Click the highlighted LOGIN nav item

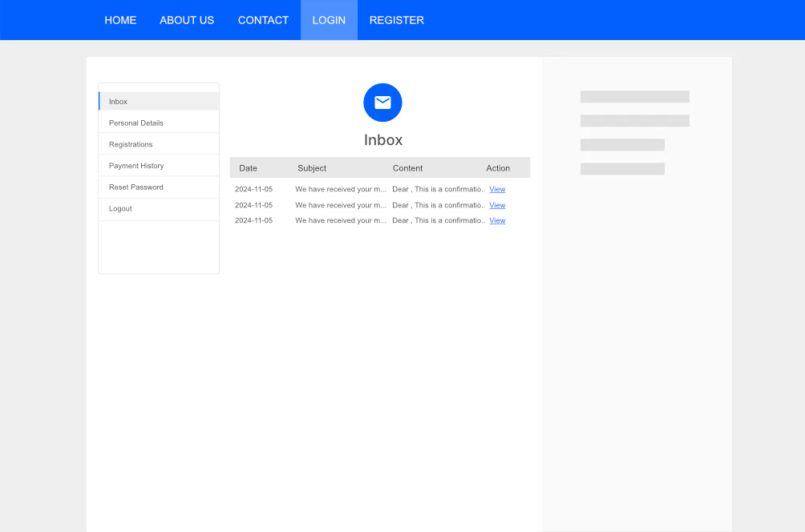tap(329, 20)
